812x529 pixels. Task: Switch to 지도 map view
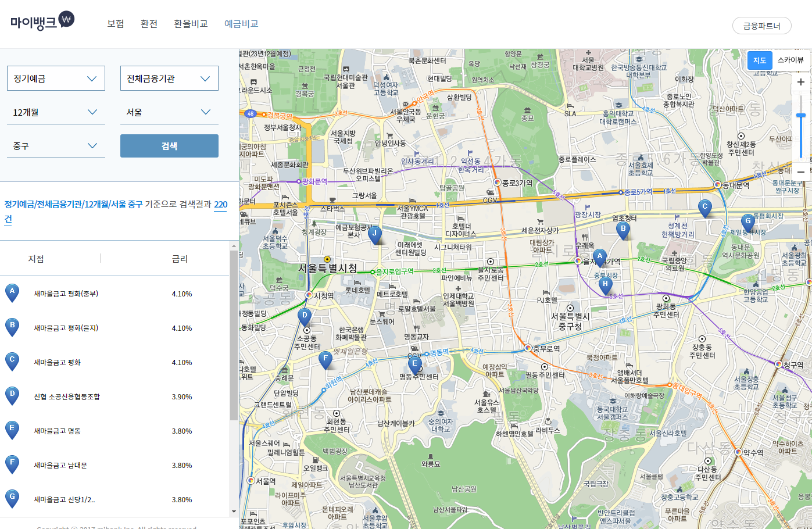click(x=760, y=60)
